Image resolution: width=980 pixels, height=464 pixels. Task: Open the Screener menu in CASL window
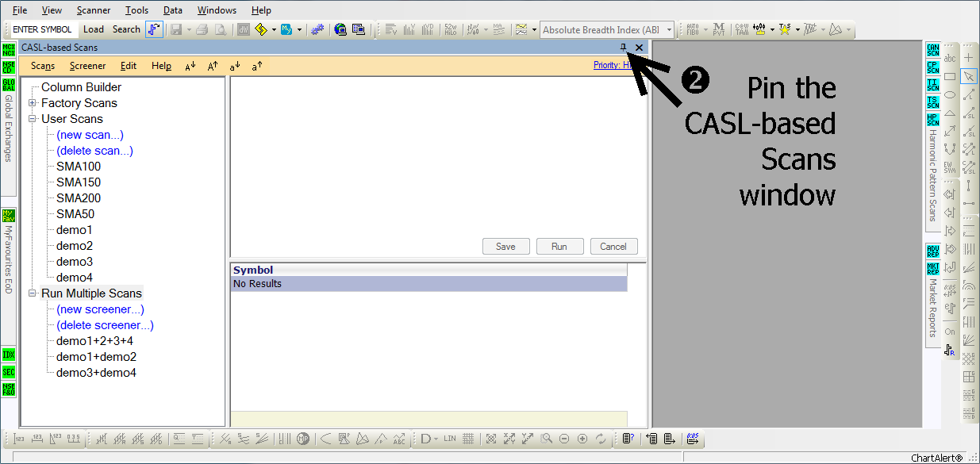87,66
